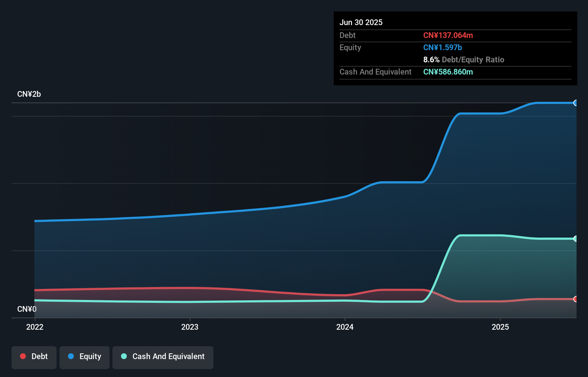
Task: Click the CN¥137.064m Debt value in tooltip
Action: (448, 35)
